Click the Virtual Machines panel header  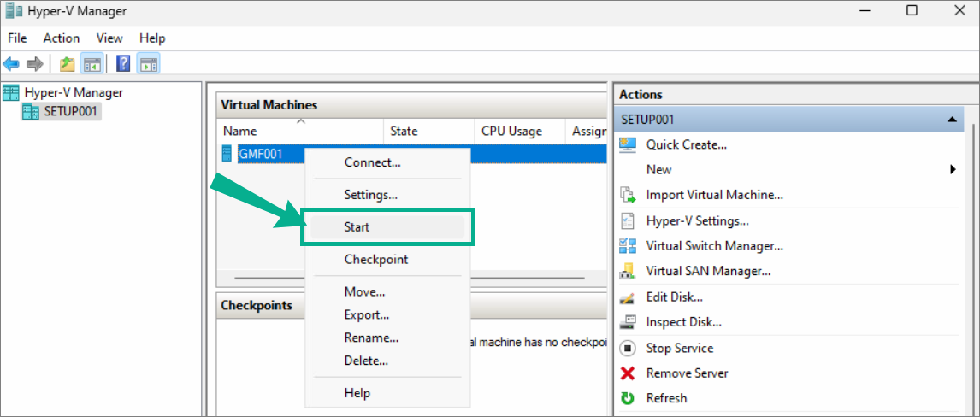(411, 105)
